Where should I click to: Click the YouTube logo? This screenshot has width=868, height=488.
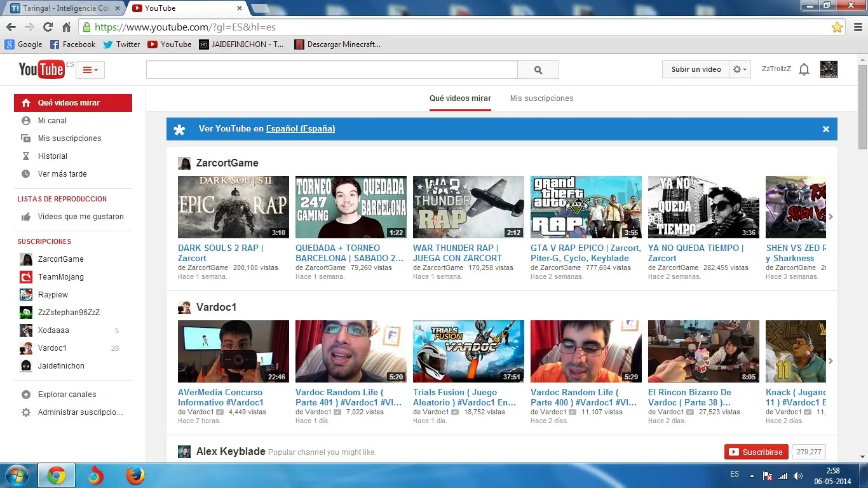[41, 69]
